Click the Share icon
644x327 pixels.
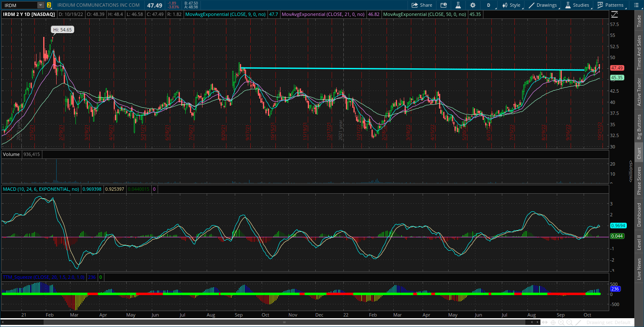pyautogui.click(x=421, y=5)
